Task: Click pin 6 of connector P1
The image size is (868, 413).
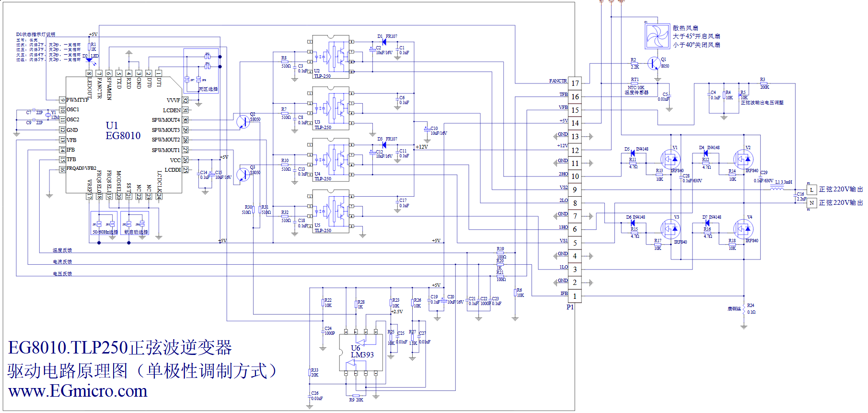Action: click(x=575, y=229)
